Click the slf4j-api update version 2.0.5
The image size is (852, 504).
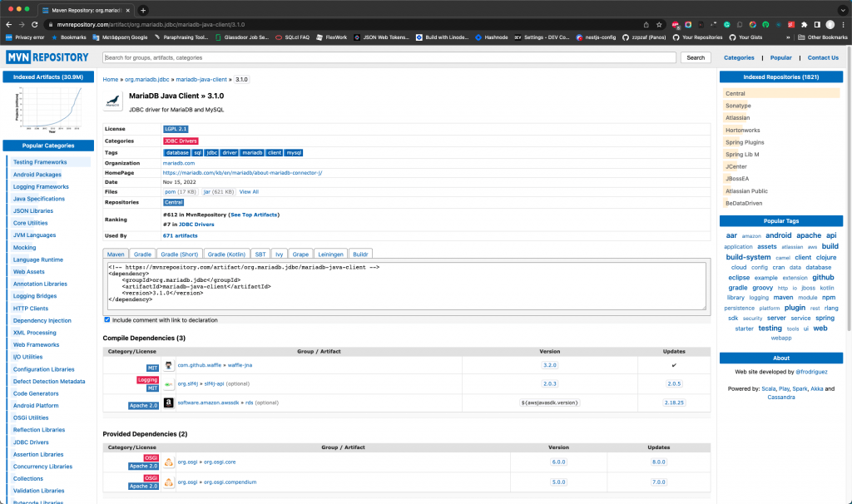(x=674, y=384)
